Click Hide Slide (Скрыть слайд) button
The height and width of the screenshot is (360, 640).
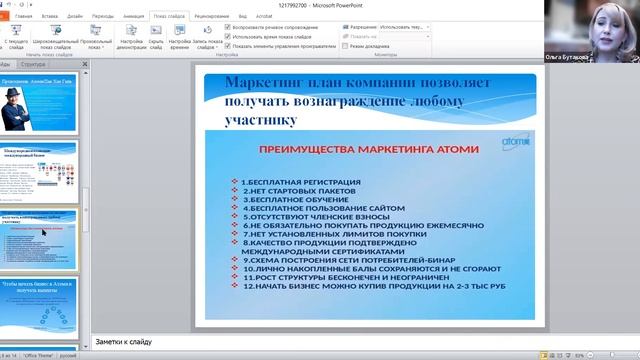coord(156,37)
